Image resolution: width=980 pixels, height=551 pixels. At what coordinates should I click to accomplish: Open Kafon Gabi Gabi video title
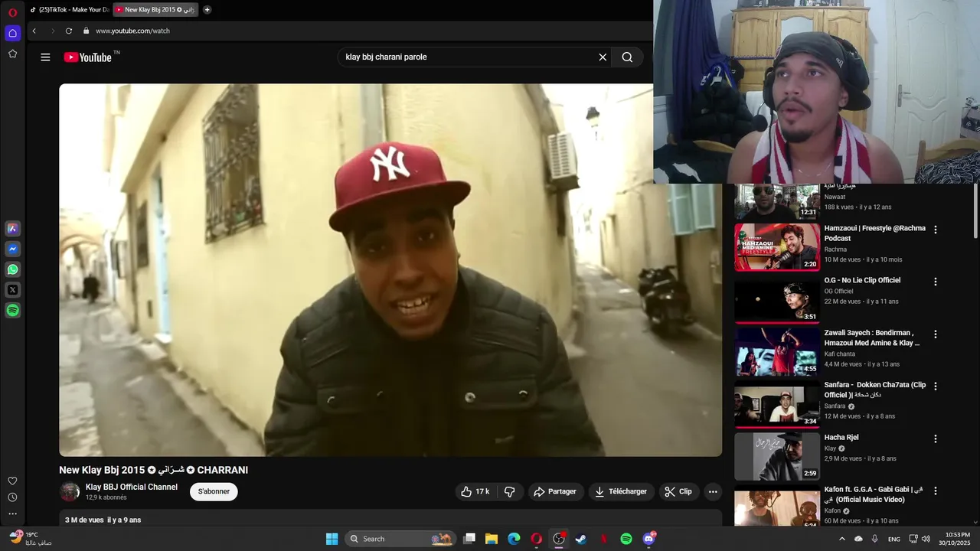click(x=874, y=494)
